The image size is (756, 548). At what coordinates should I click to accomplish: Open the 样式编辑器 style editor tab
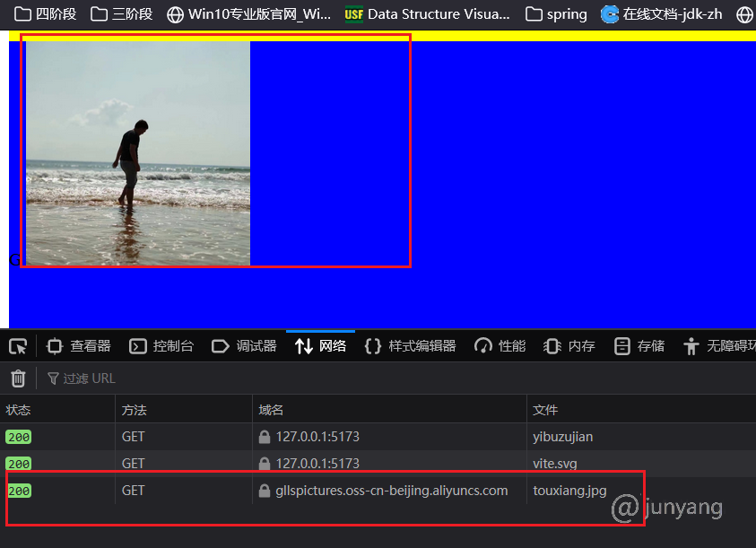[x=411, y=346]
